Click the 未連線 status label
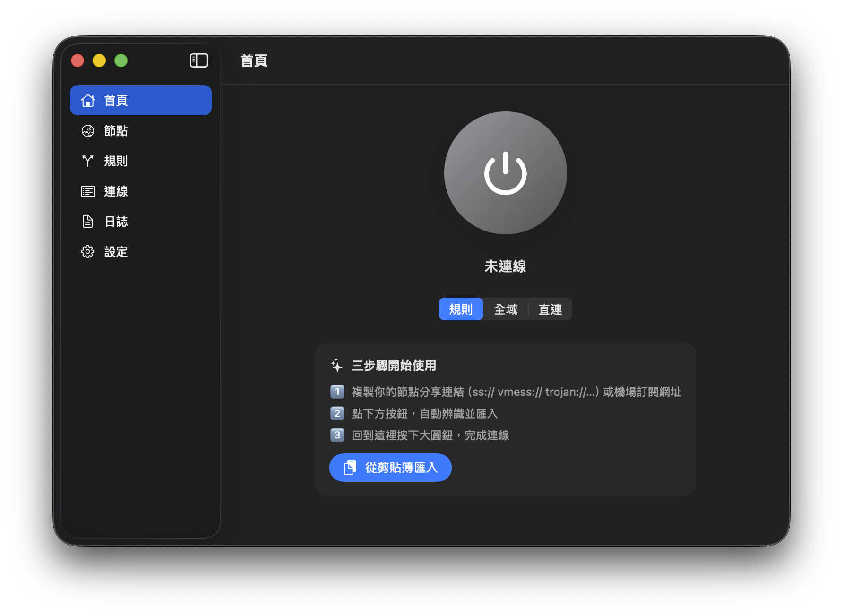Viewport: 843px width, 616px height. 505,266
